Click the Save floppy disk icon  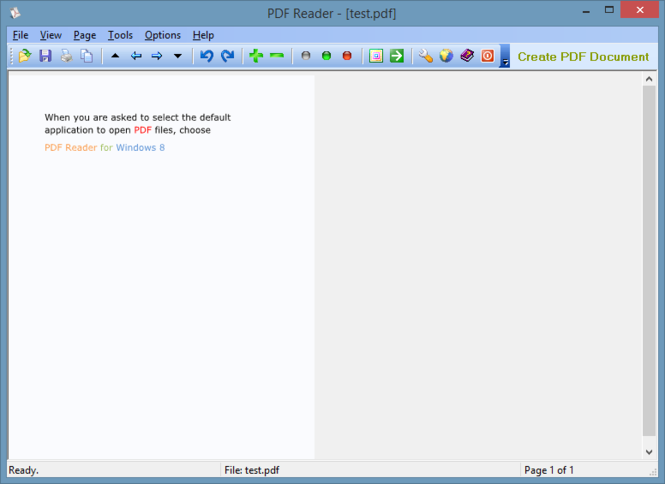[x=45, y=56]
